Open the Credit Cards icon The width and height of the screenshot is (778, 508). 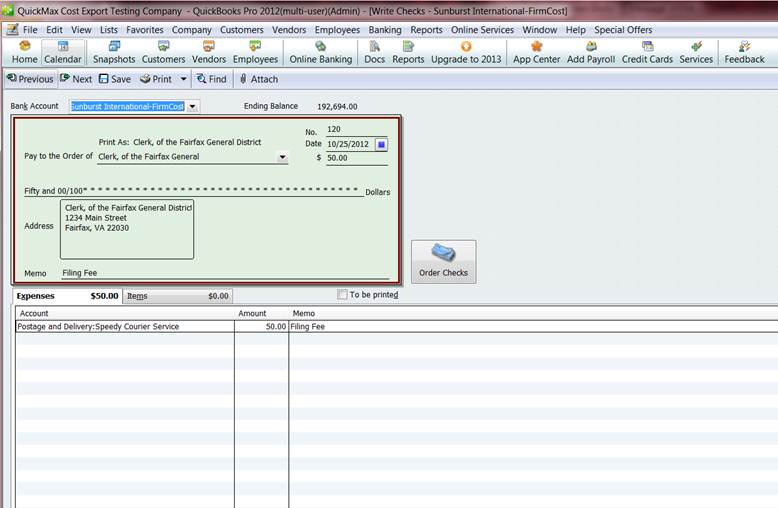click(x=647, y=53)
